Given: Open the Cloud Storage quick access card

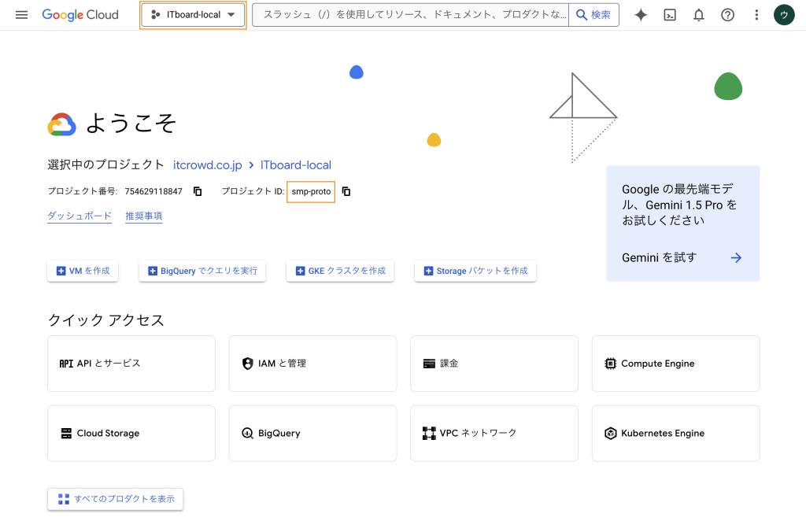Looking at the screenshot, I should tap(131, 434).
